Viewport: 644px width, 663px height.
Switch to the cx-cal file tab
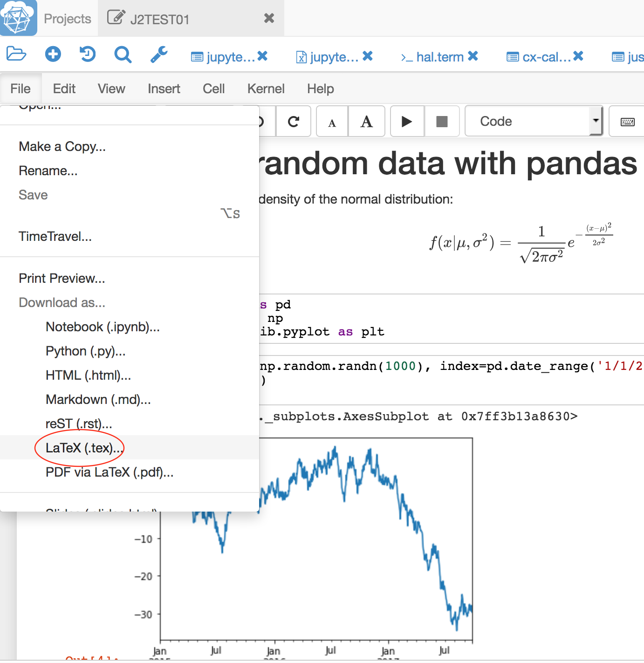tap(541, 57)
